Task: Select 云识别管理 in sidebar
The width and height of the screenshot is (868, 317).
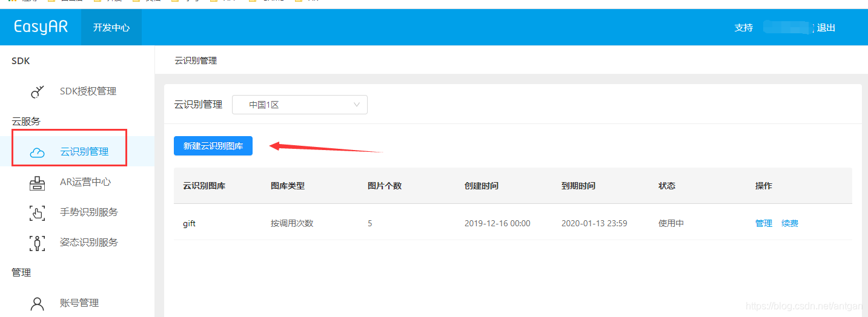Action: [x=84, y=152]
